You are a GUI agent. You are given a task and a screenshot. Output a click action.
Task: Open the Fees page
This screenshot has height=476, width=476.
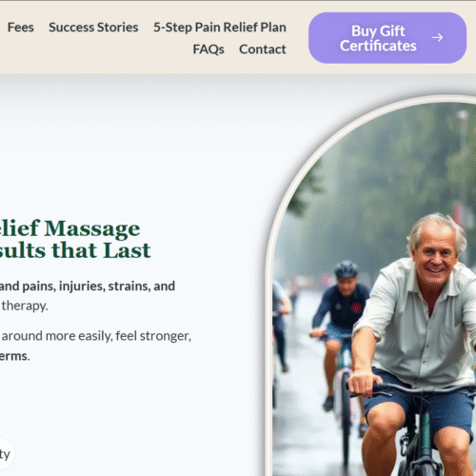pyautogui.click(x=21, y=28)
